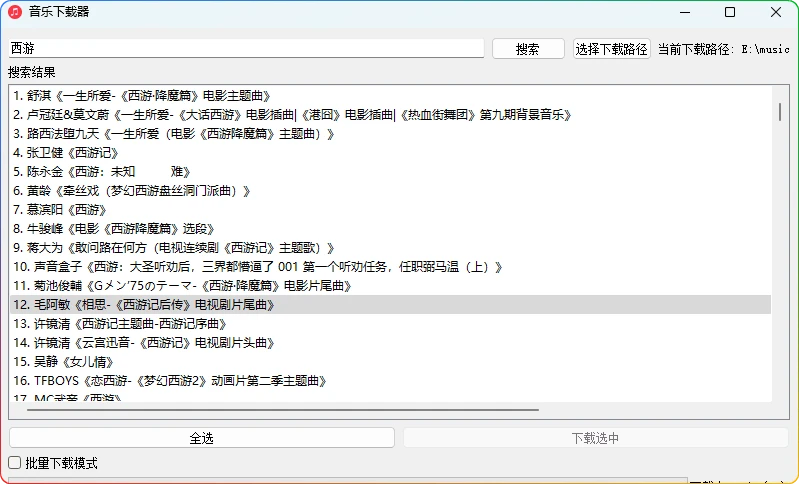The width and height of the screenshot is (799, 484).
Task: Click the horizontal scrollbar under the results
Action: 275,409
